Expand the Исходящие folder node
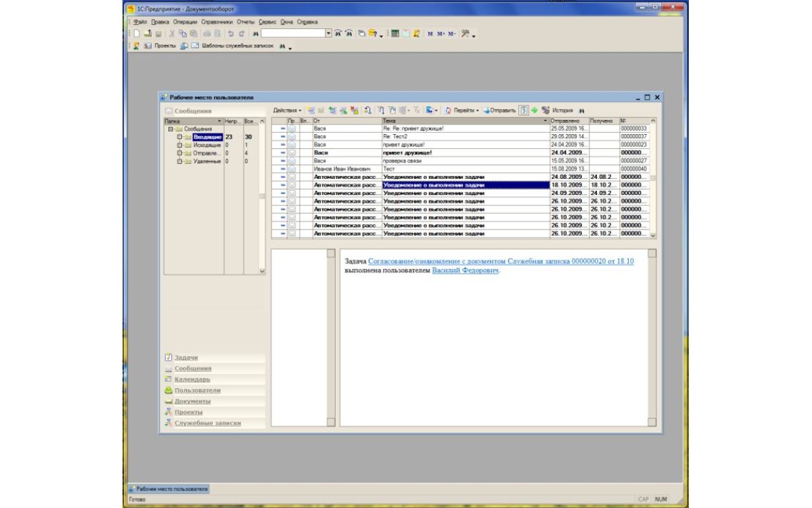The width and height of the screenshot is (812, 508). tap(179, 145)
